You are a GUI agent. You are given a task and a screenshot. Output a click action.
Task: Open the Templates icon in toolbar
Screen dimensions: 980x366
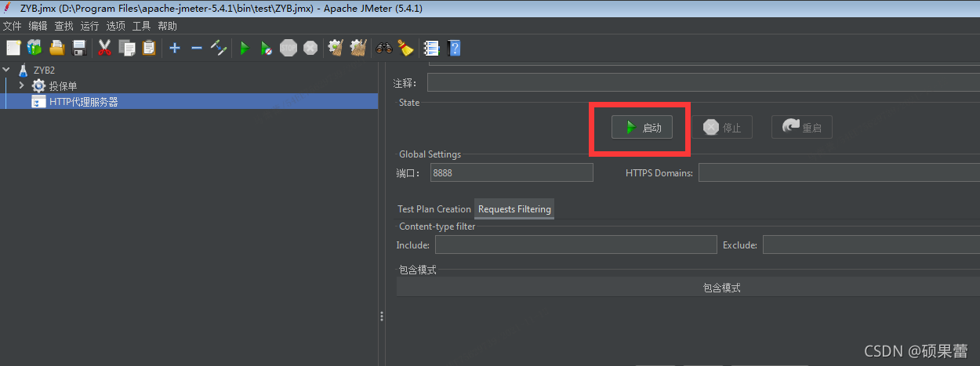[34, 48]
